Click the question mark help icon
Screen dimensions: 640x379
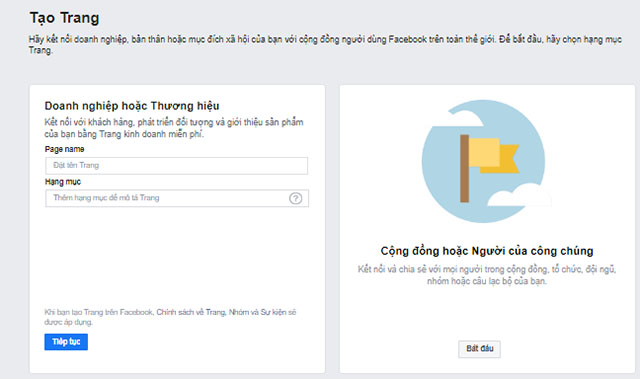coord(296,198)
